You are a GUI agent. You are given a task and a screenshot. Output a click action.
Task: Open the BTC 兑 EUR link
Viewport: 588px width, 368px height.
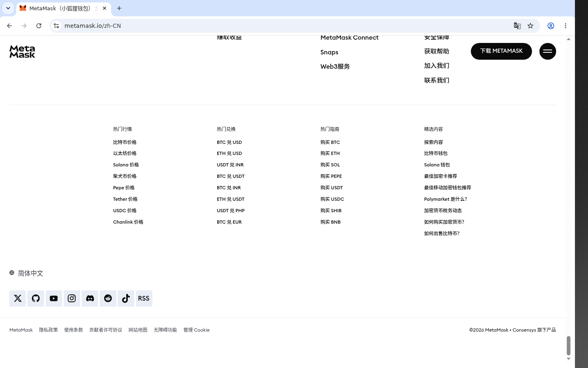click(229, 222)
